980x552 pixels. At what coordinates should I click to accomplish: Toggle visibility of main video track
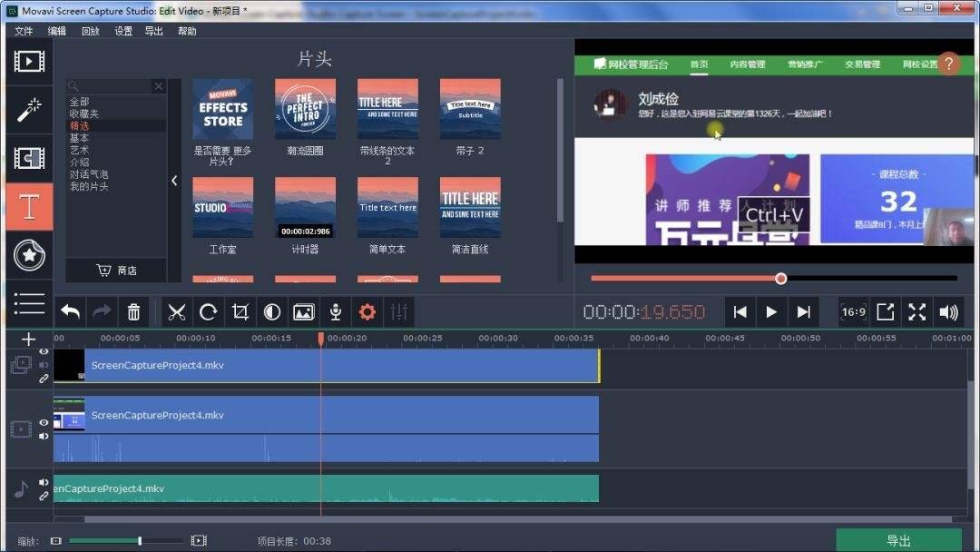pos(44,422)
